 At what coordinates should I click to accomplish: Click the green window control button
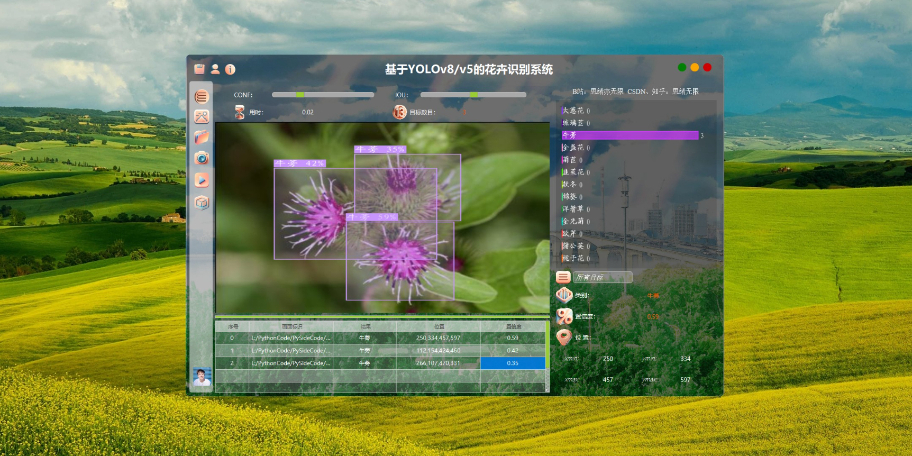tap(682, 67)
